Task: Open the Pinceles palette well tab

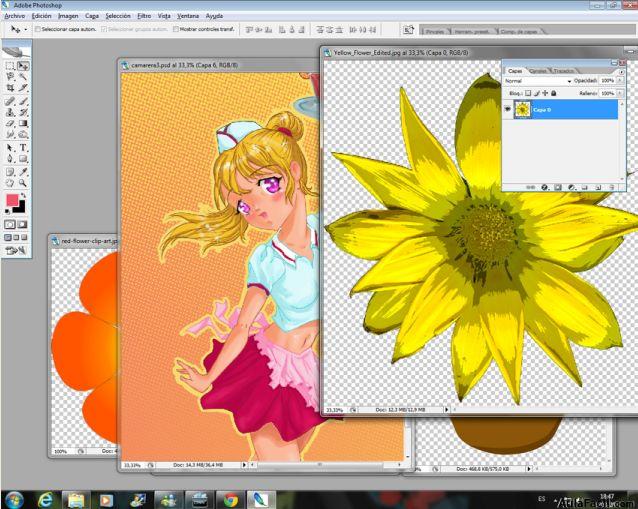Action: (435, 31)
